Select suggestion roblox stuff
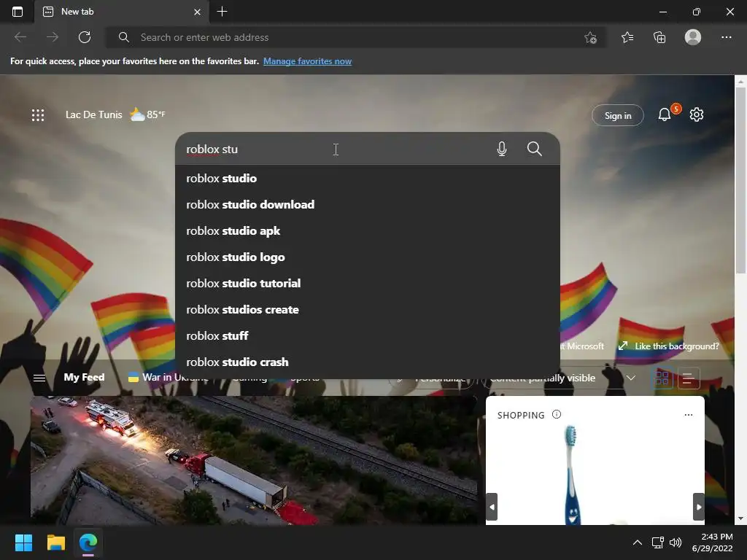Viewport: 747px width, 560px height. pos(368,335)
